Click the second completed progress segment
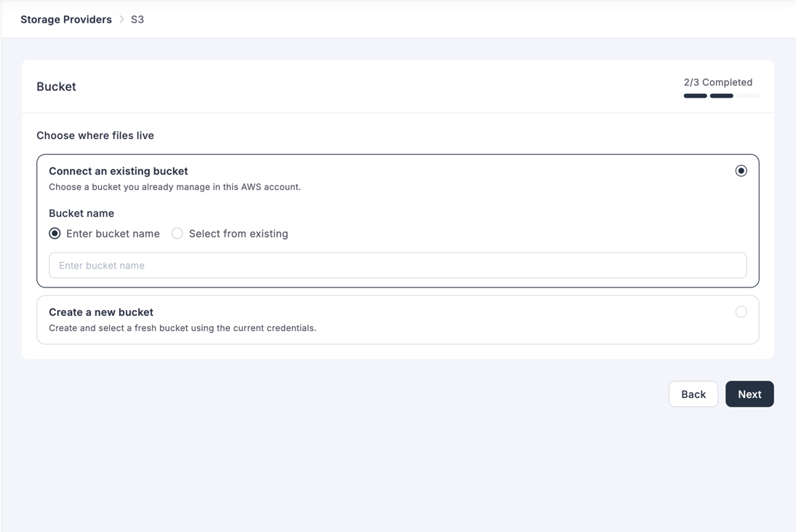 point(721,95)
